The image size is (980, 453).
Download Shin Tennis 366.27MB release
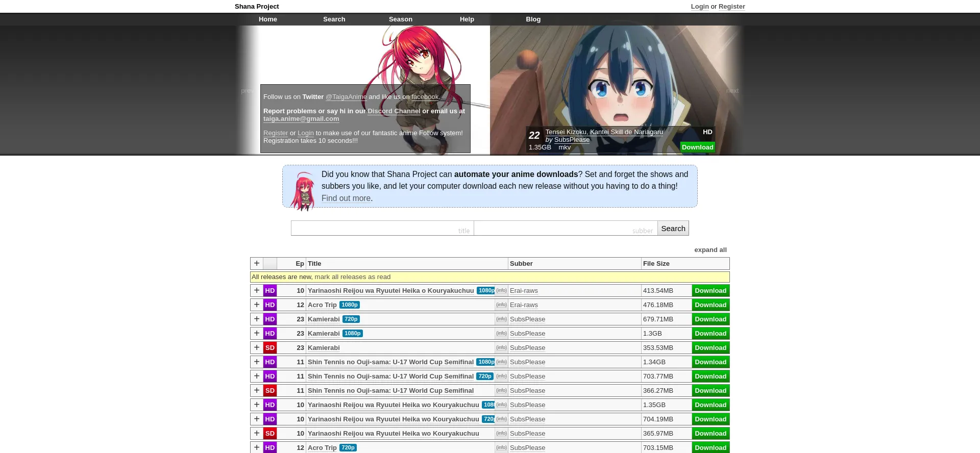coord(710,390)
